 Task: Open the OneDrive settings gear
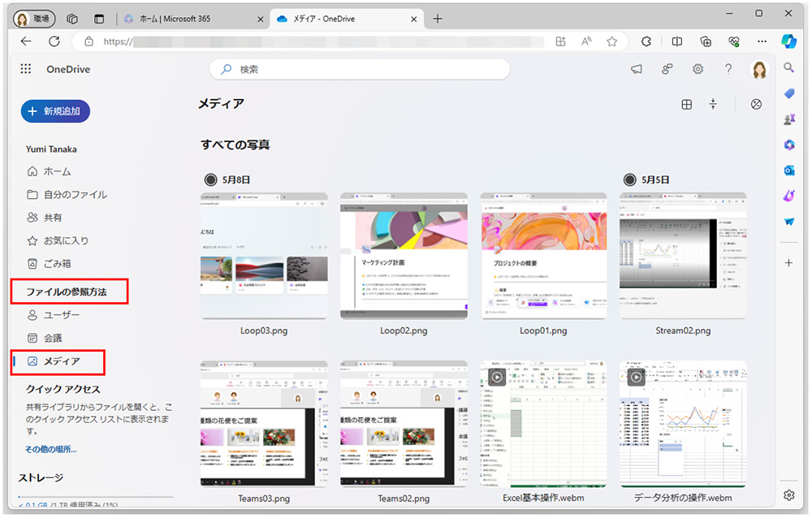[x=698, y=69]
